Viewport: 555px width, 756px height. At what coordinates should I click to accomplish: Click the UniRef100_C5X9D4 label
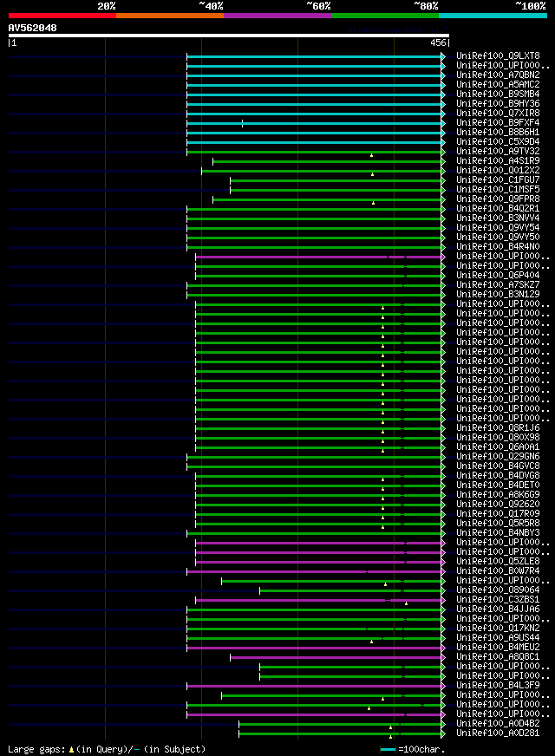(498, 142)
